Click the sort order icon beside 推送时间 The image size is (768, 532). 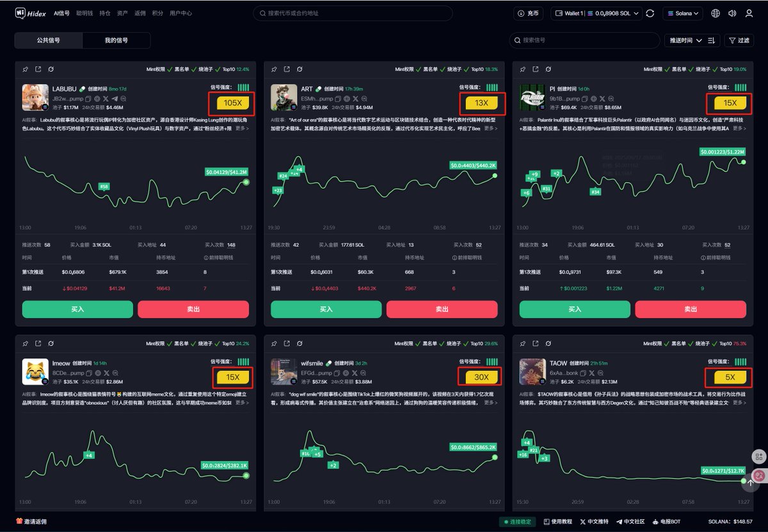pyautogui.click(x=711, y=40)
